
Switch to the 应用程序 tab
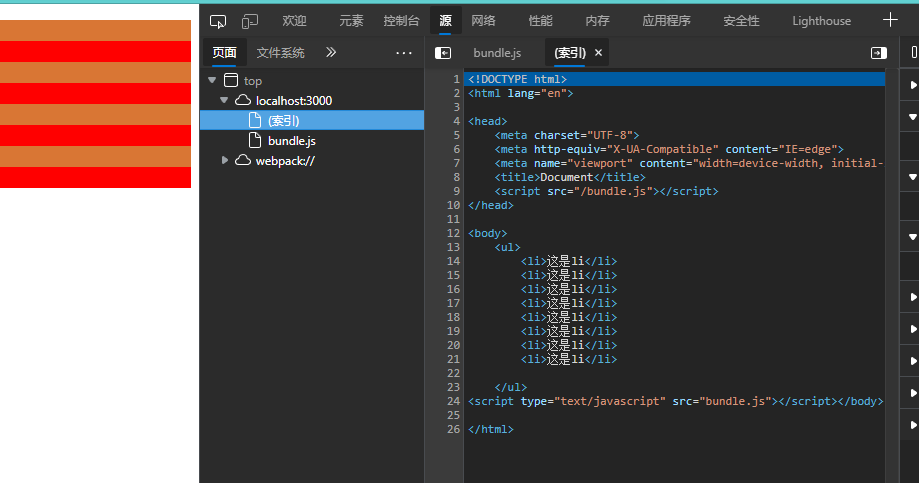click(x=666, y=21)
